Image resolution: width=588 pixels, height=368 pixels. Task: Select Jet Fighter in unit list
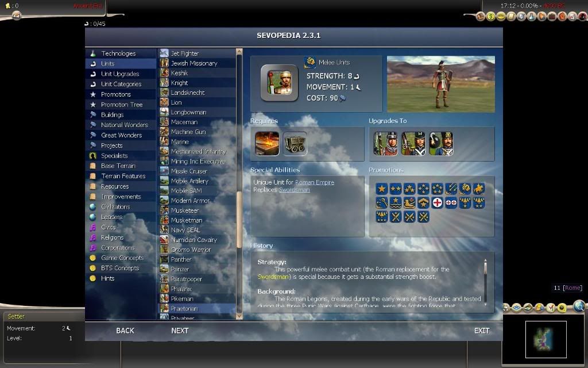click(198, 53)
